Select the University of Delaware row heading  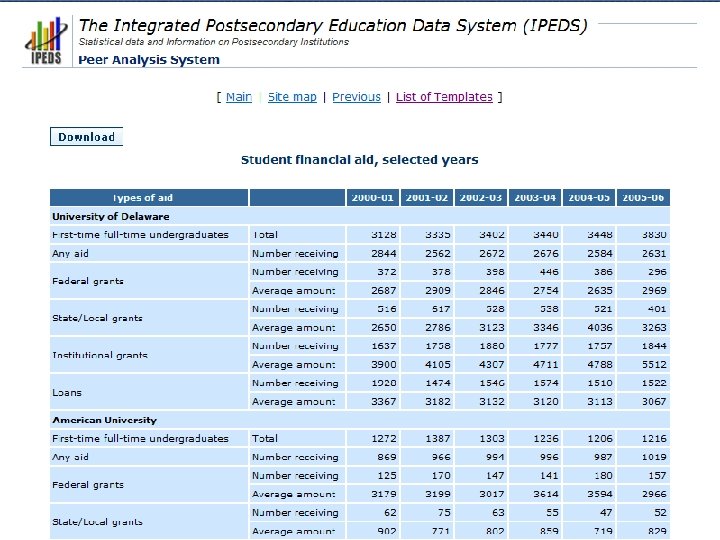tap(111, 216)
